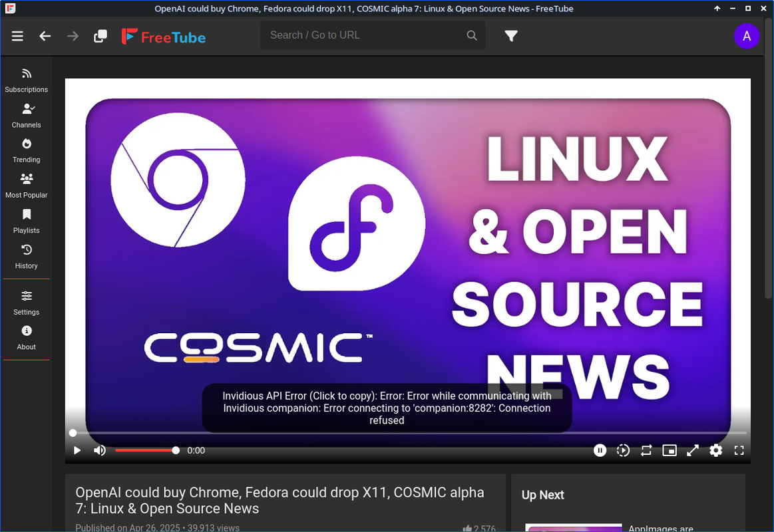Click the FreeTube app icon in title bar

click(x=11, y=9)
